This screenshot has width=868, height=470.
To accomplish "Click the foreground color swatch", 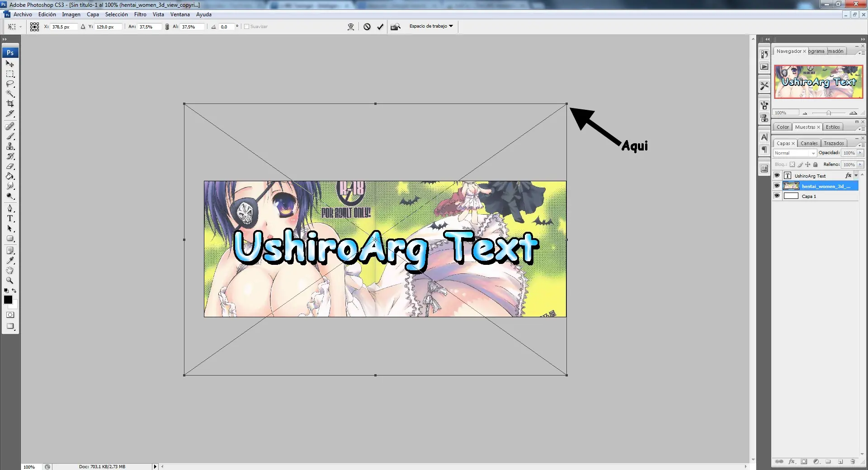I will click(8, 300).
